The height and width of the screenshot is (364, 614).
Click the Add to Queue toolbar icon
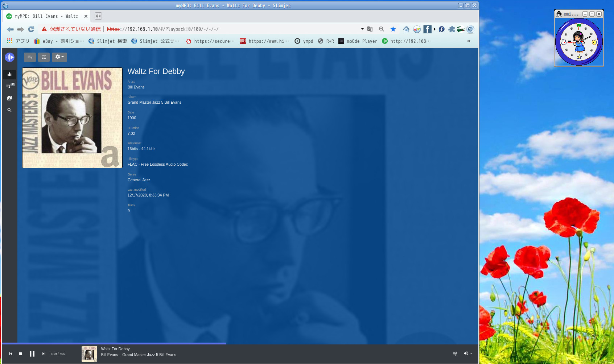point(30,57)
